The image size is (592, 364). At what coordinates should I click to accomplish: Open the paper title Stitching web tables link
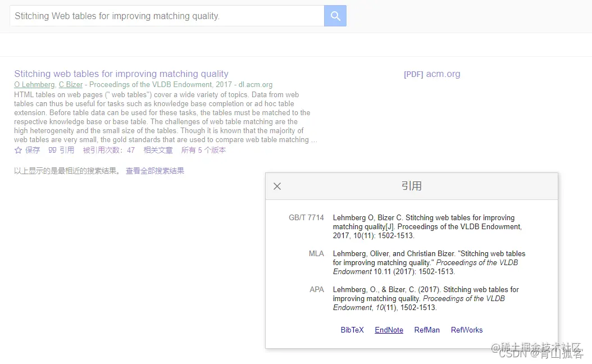[x=121, y=74]
